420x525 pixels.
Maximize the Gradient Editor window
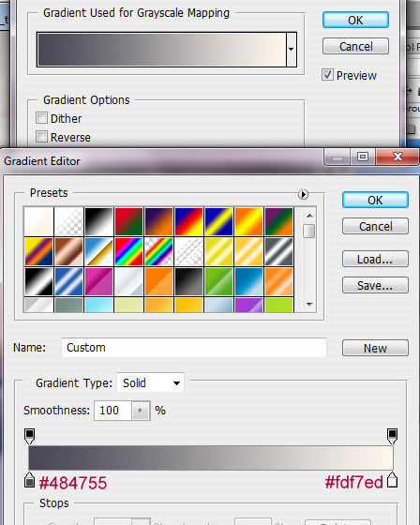click(x=363, y=157)
